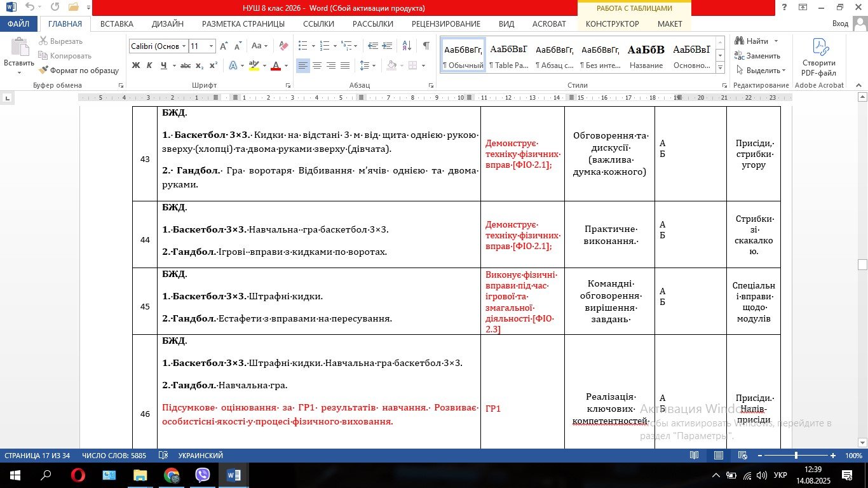The width and height of the screenshot is (868, 488).
Task: Click the Заменить button
Action: tap(757, 56)
